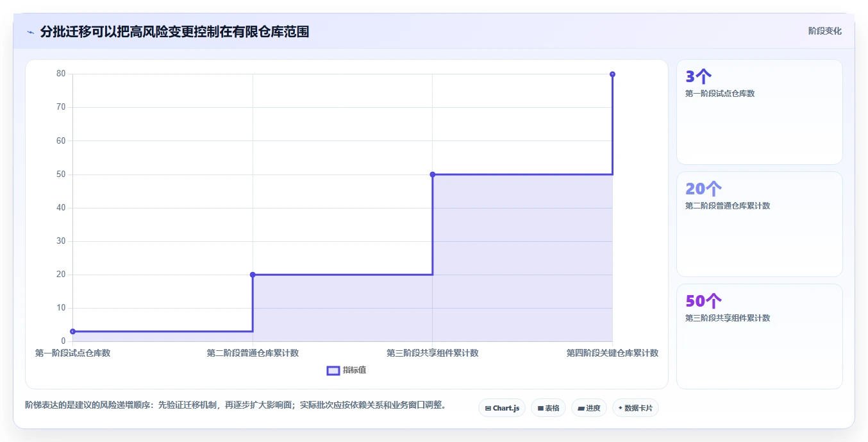Screen dimensions: 868x442
Task: Click x-axis label 第一阶段试点仓库数
Action: (x=72, y=353)
